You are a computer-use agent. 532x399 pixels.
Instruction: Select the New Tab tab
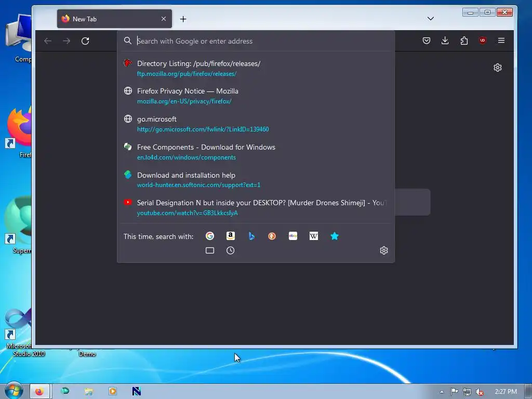coord(114,19)
